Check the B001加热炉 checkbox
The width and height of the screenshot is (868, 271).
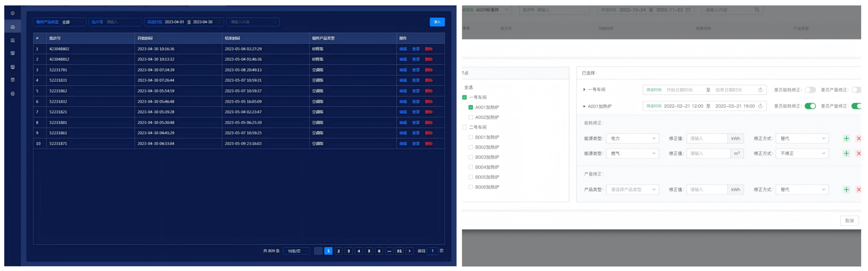pyautogui.click(x=471, y=138)
